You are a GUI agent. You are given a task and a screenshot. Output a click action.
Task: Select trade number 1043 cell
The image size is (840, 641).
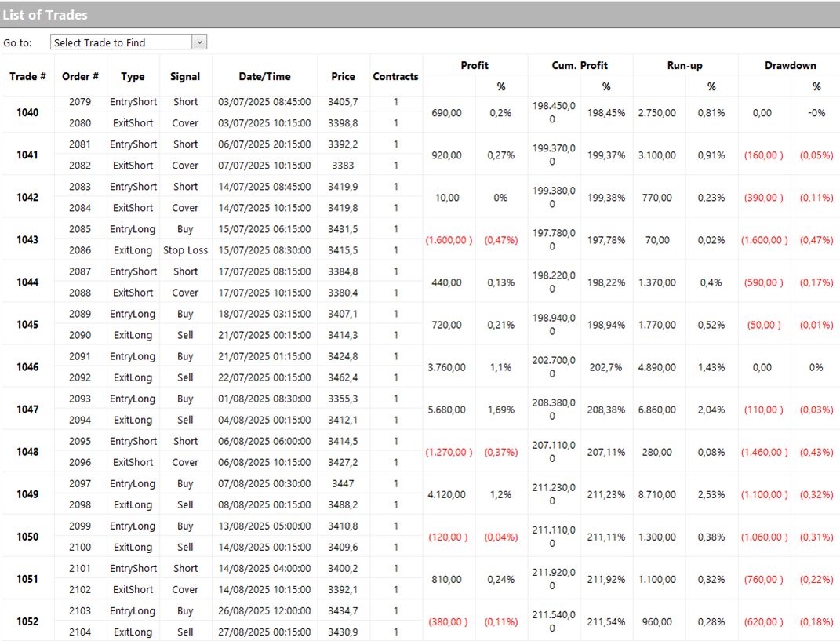point(27,239)
